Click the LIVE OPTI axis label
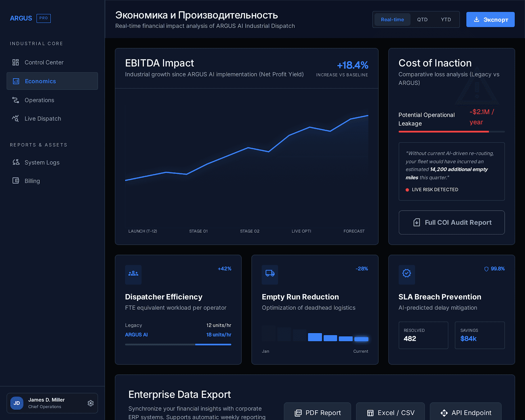Image resolution: width=525 pixels, height=420 pixels. pos(301,231)
